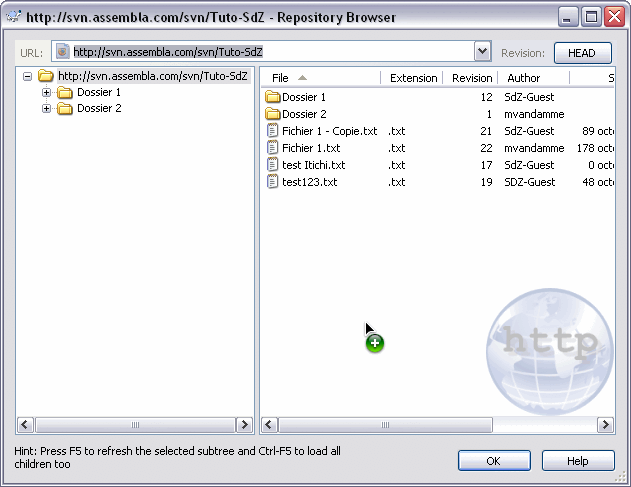Screen dimensions: 631x487
Task: Click root repository folder icon in tree
Action: (x=45, y=76)
